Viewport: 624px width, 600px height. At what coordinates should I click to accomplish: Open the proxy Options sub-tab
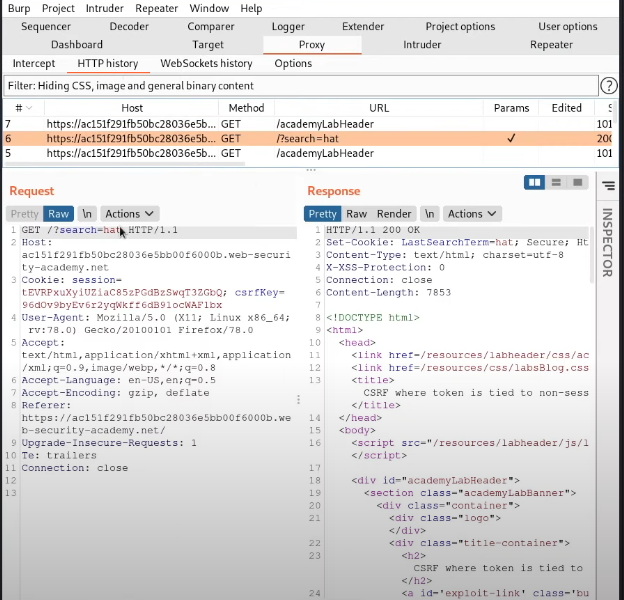293,63
